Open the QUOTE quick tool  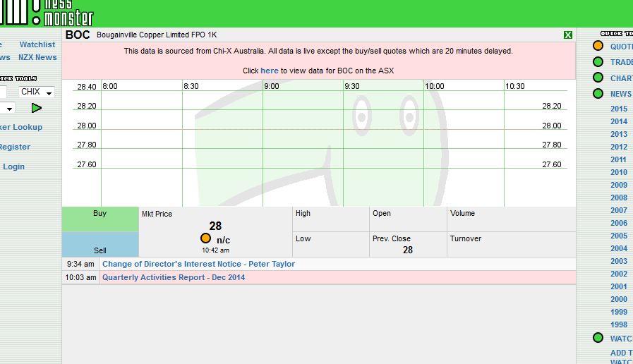pyautogui.click(x=621, y=47)
